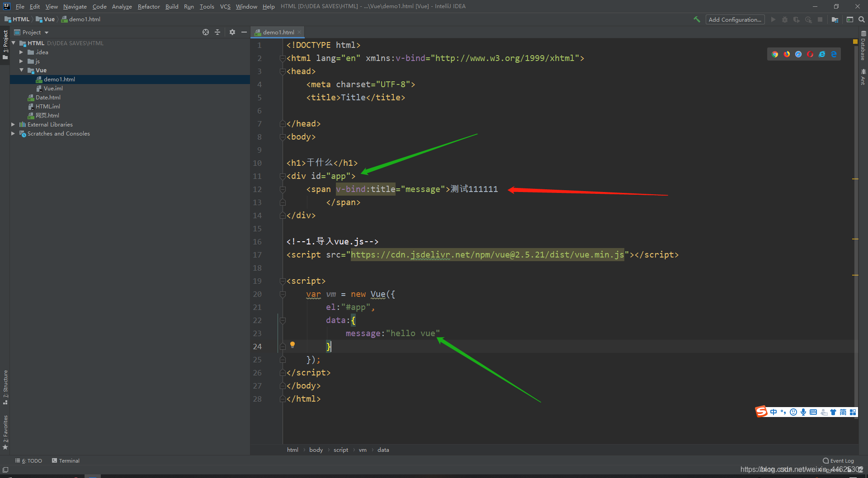Click Add Configuration button
The image size is (868, 478).
pos(735,19)
